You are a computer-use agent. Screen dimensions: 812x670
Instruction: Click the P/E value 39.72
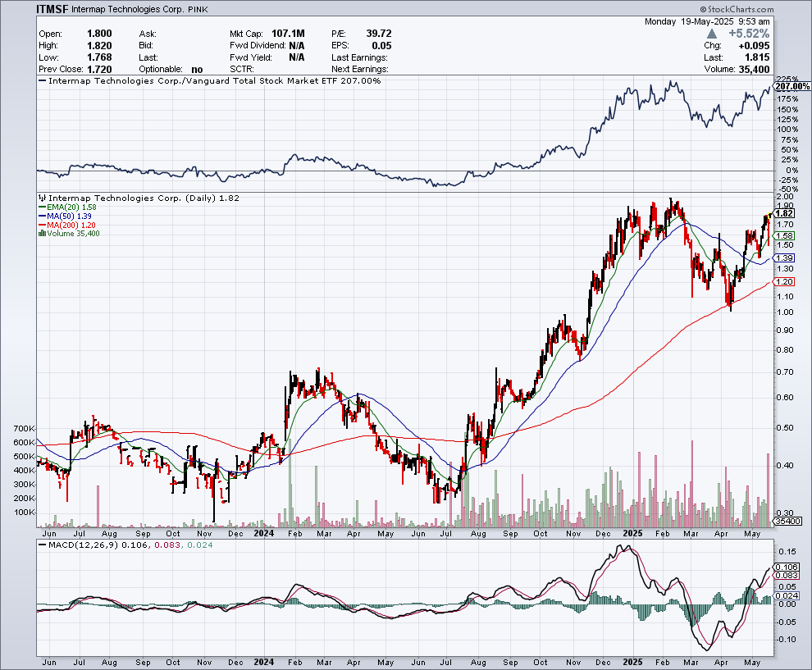pyautogui.click(x=379, y=34)
